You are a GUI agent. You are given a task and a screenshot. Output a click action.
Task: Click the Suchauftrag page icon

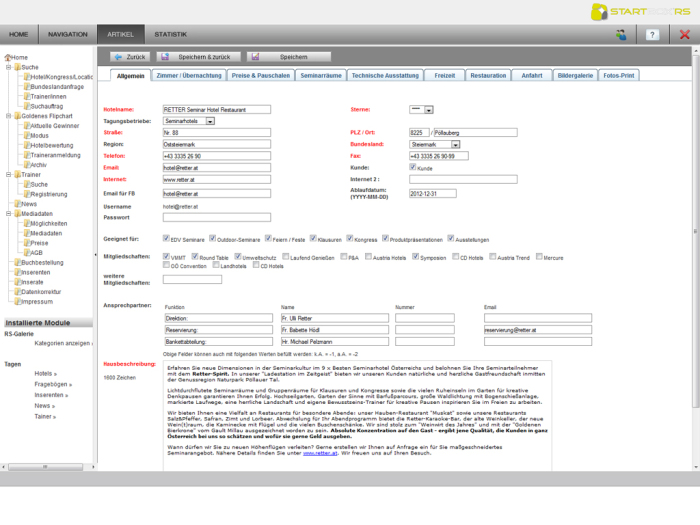(27, 106)
